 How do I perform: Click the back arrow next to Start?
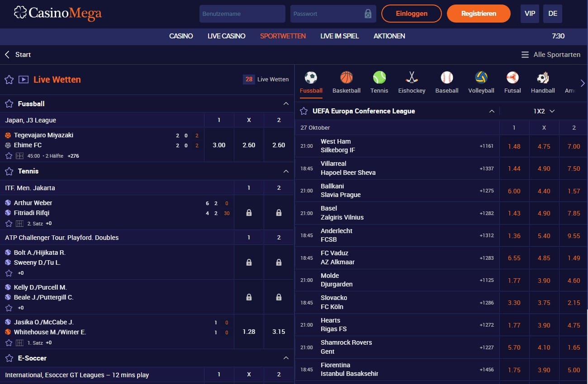(x=7, y=55)
